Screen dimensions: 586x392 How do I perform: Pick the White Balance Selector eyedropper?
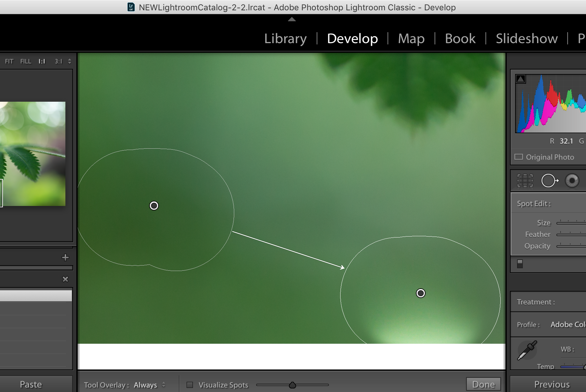(x=527, y=350)
